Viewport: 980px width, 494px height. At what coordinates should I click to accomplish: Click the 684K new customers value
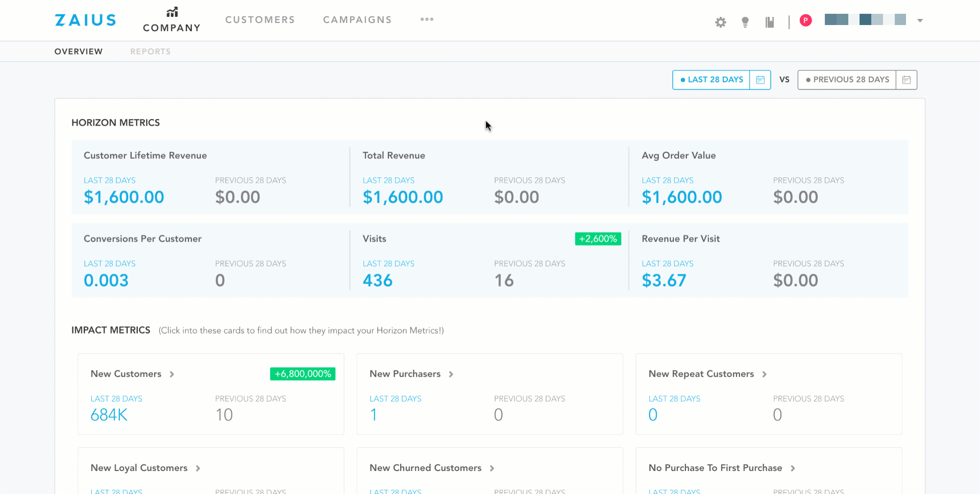109,415
